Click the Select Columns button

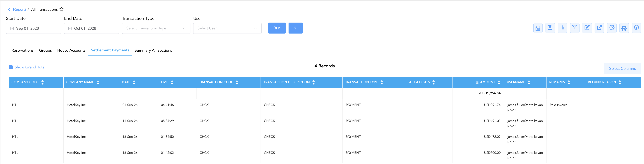coord(622,68)
